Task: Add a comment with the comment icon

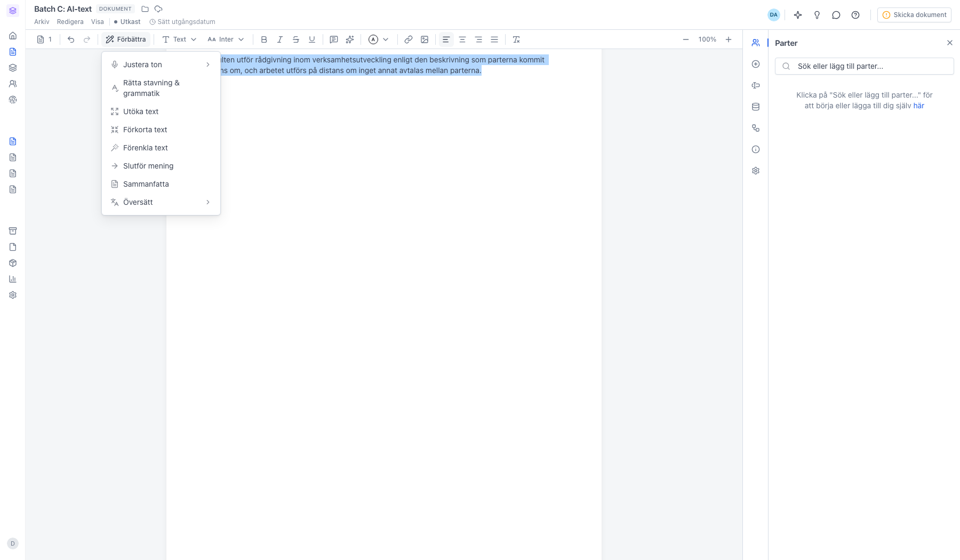Action: coord(334,39)
